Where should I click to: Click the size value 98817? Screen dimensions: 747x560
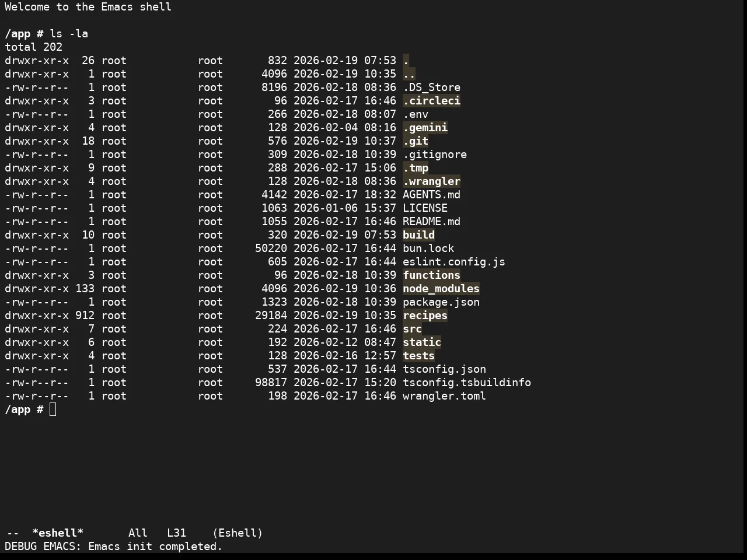pyautogui.click(x=271, y=383)
